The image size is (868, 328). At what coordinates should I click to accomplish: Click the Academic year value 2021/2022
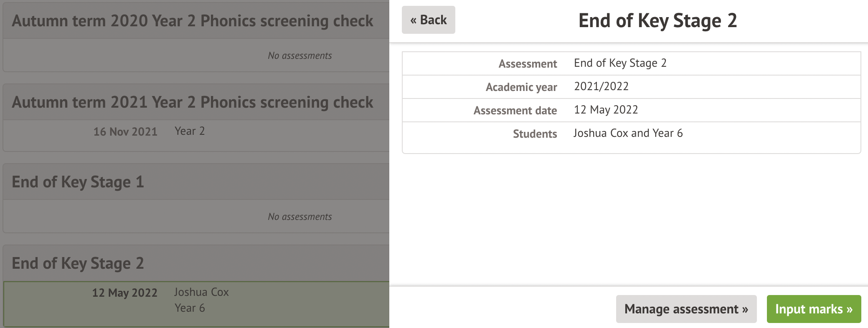click(601, 86)
